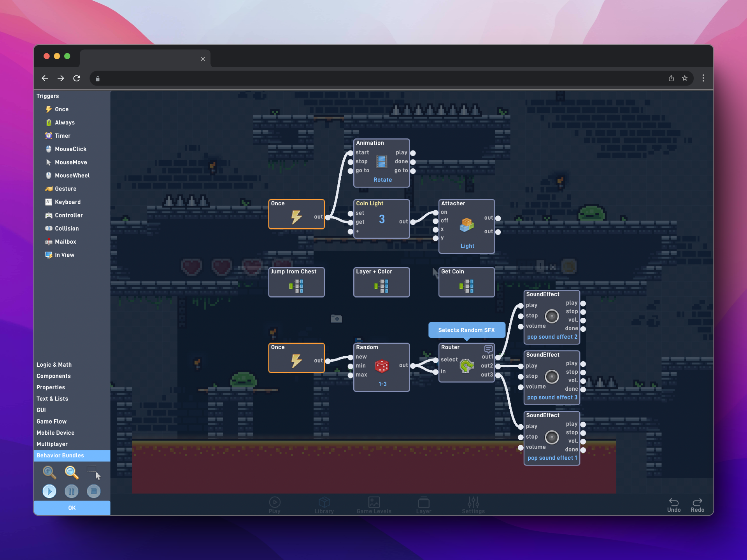
Task: Pick the MouseClick trigger
Action: [x=66, y=149]
